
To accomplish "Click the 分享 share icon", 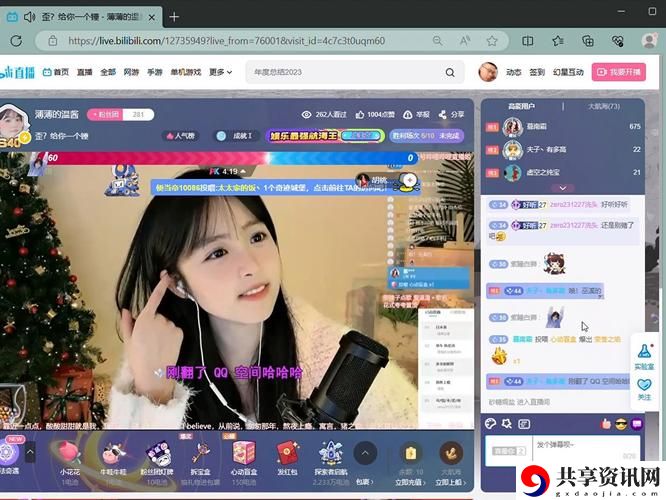I will 443,115.
